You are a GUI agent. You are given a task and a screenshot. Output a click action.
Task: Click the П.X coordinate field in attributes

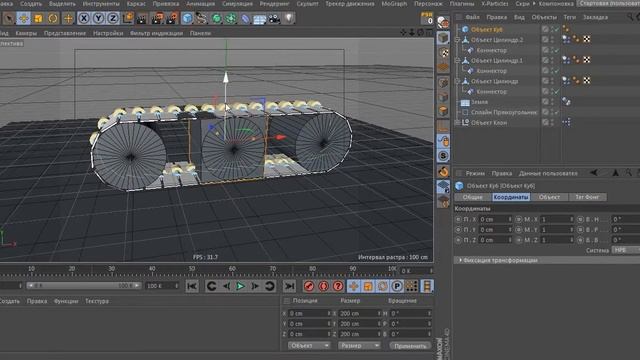pyautogui.click(x=495, y=219)
